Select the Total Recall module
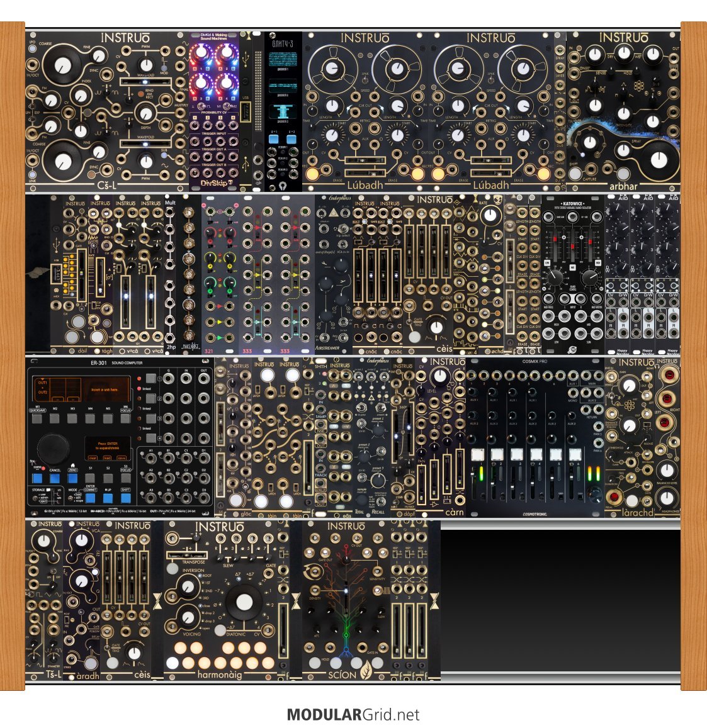Screen dimensions: 707x728 pos(371,437)
